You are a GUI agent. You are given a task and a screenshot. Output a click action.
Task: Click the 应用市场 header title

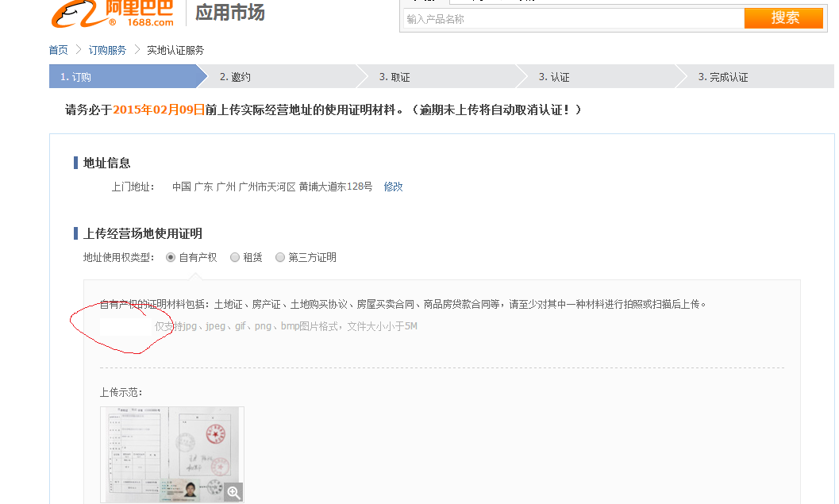coord(230,13)
